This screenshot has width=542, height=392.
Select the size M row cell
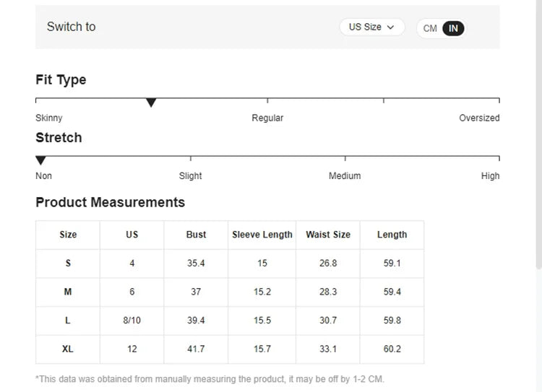pos(68,292)
